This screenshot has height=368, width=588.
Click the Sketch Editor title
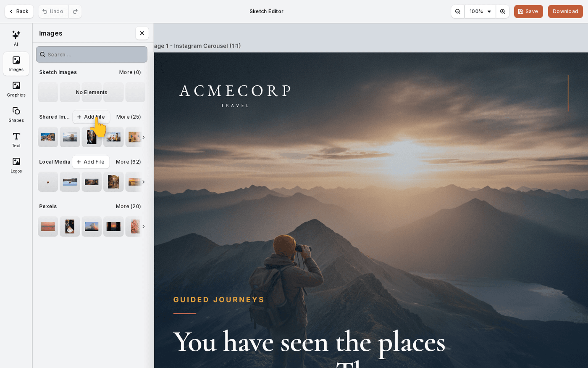[x=266, y=11]
